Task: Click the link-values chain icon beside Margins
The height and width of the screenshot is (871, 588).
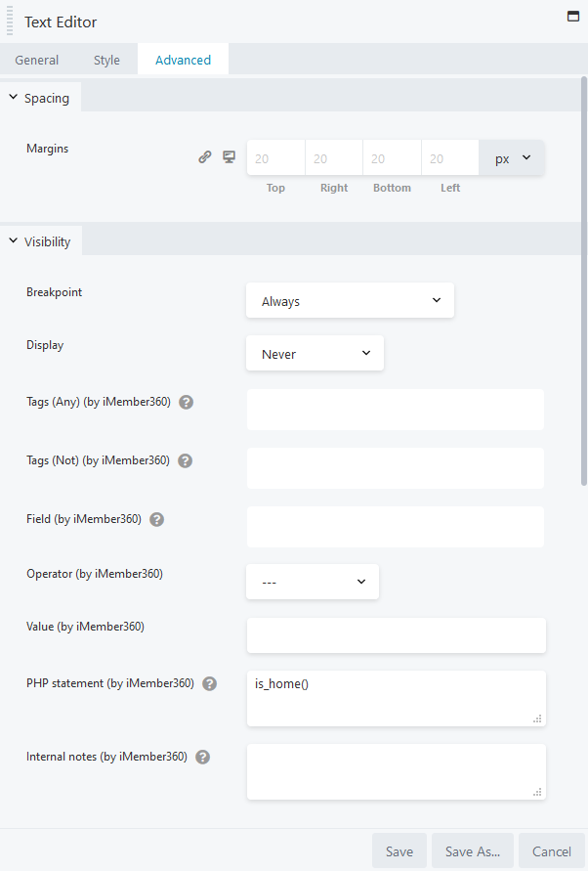Action: coord(205,155)
